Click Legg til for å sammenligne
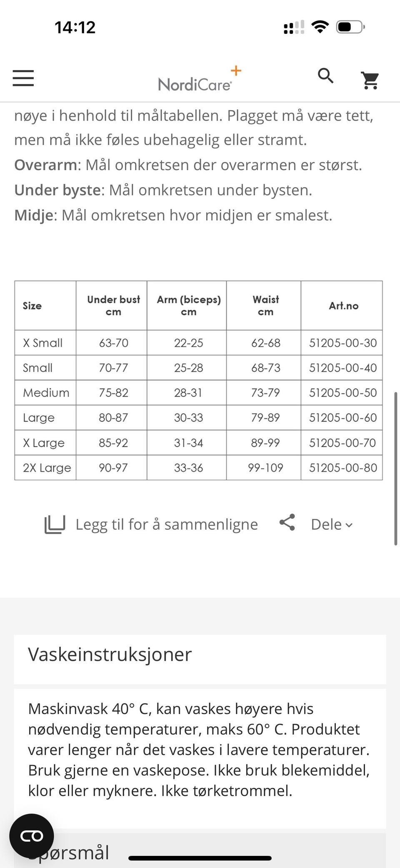Screen dimensions: 400x868 pos(167,524)
